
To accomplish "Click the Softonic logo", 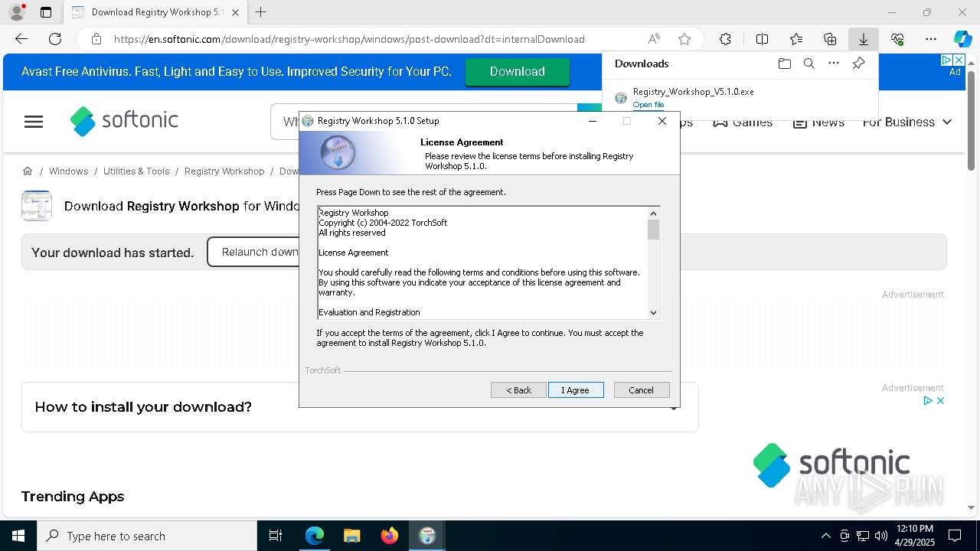I will [x=124, y=121].
